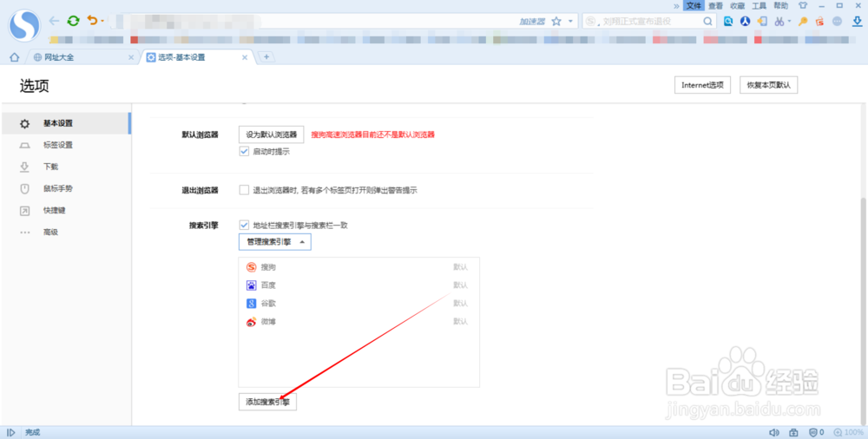Open the blue search-page toolbar icon

728,22
